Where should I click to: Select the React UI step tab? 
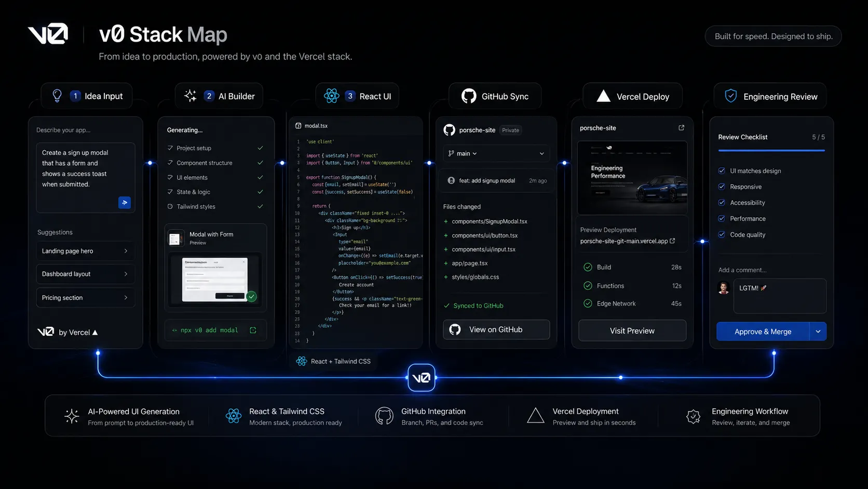[x=357, y=96]
